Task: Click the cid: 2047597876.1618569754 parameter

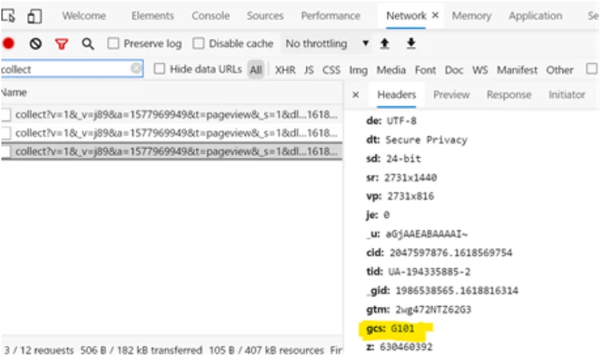Action: click(x=439, y=253)
